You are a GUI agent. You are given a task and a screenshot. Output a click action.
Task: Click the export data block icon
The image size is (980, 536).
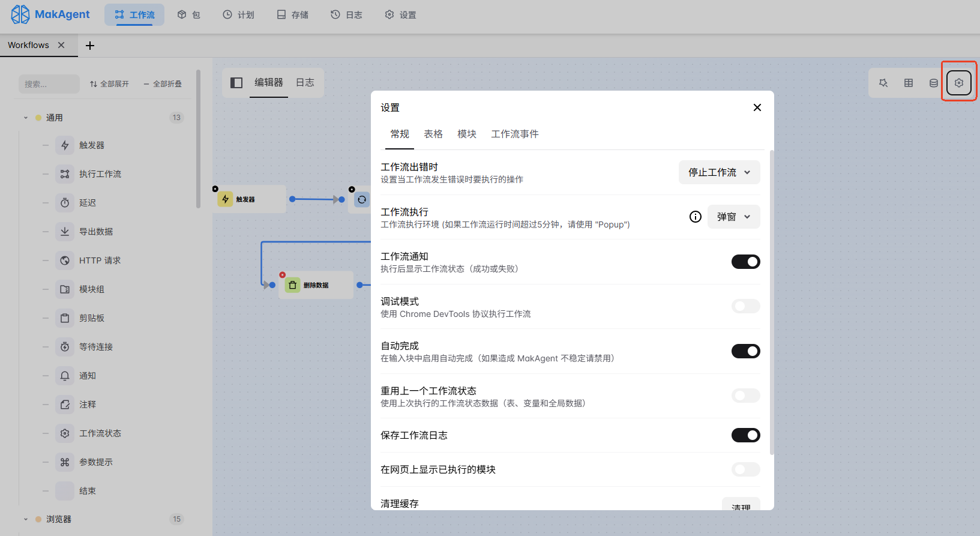[x=65, y=232]
